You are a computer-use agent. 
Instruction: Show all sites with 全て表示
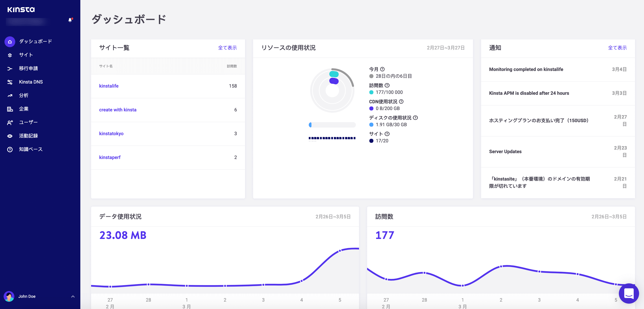[228, 48]
